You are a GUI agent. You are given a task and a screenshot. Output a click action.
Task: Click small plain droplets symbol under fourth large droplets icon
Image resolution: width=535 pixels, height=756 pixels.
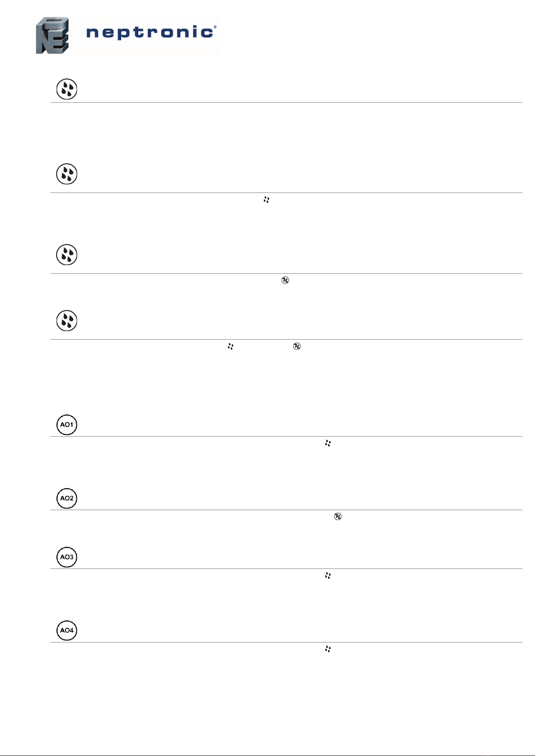tap(230, 346)
